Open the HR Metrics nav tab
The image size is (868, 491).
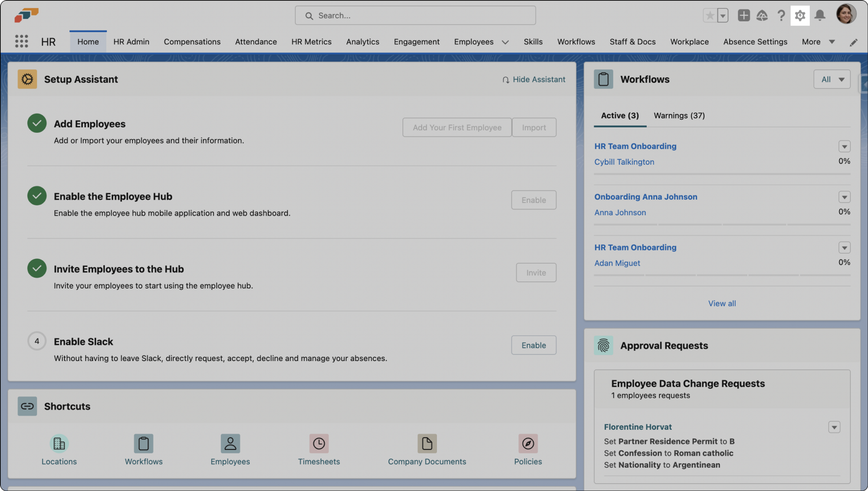pos(311,42)
